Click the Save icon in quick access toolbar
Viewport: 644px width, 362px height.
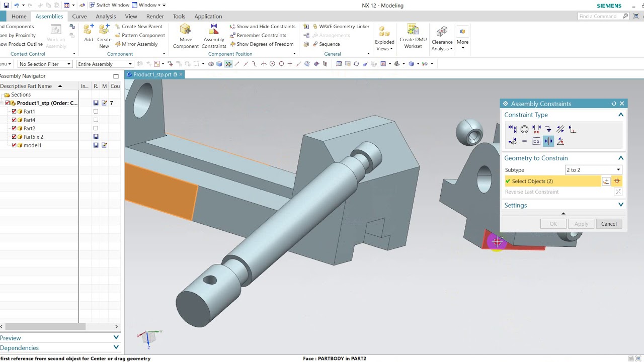(6, 5)
